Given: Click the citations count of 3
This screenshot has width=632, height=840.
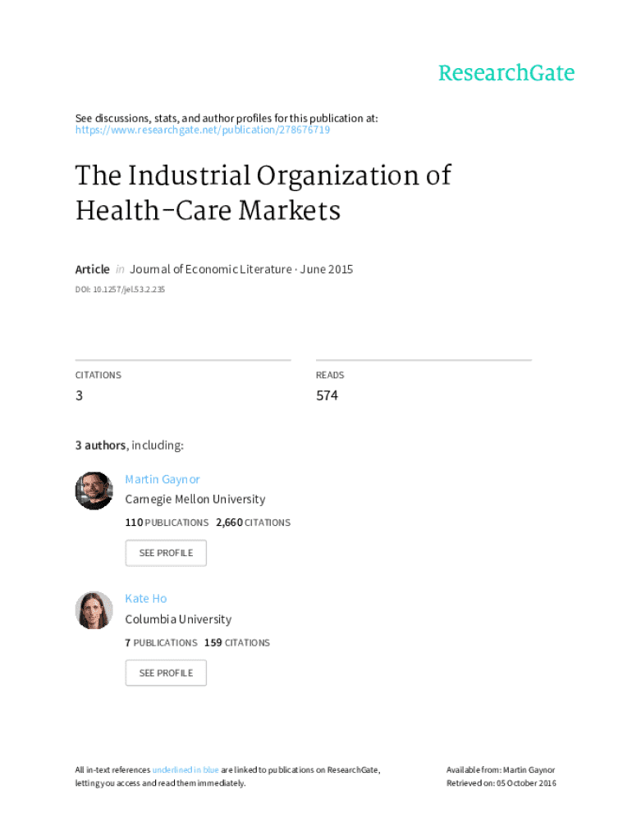Looking at the screenshot, I should 79,395.
